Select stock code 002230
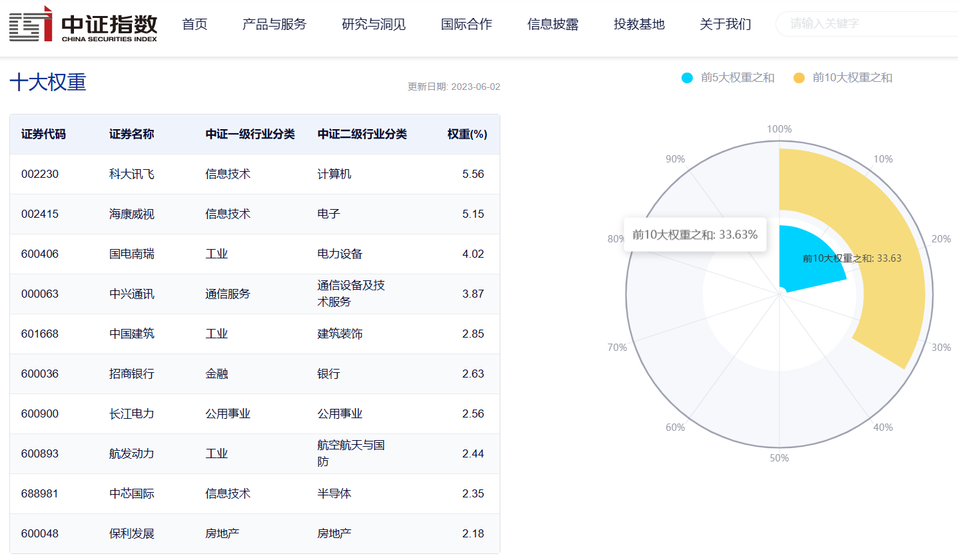 pos(40,174)
